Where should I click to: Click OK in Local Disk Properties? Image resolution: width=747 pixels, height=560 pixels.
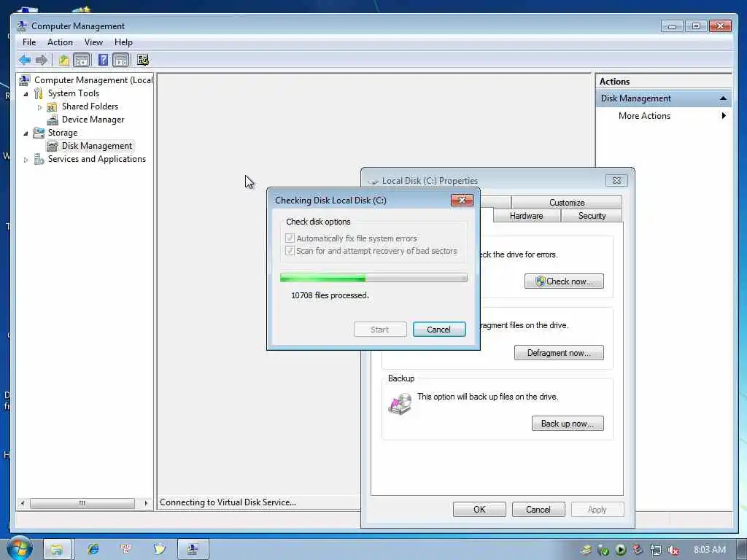[x=479, y=510]
